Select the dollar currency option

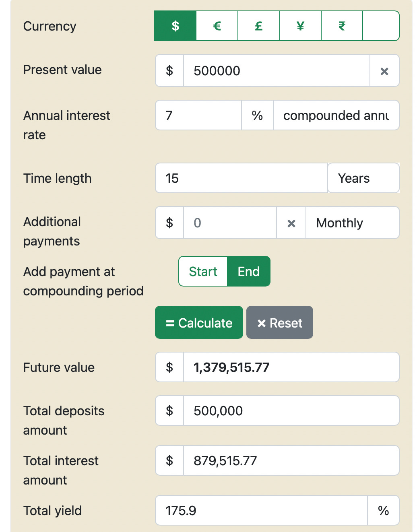[x=175, y=26]
